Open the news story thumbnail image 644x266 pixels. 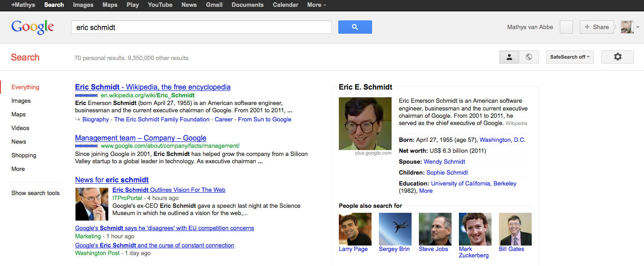click(91, 204)
